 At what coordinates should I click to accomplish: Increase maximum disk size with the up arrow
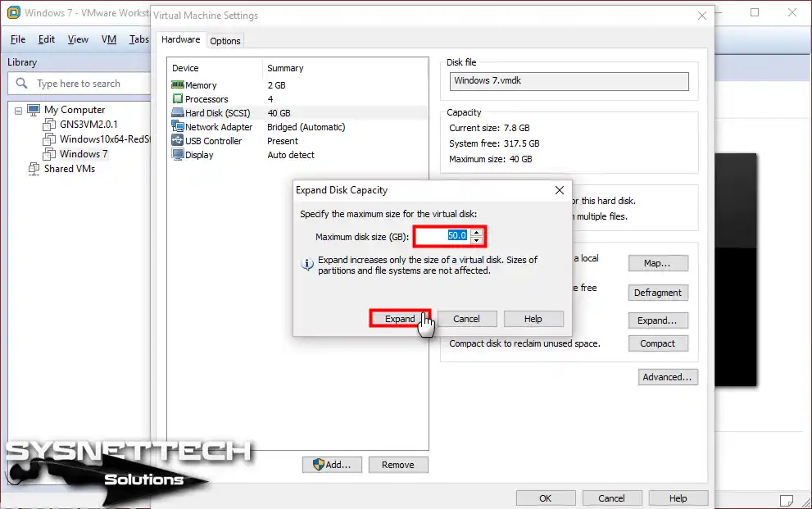(x=476, y=232)
